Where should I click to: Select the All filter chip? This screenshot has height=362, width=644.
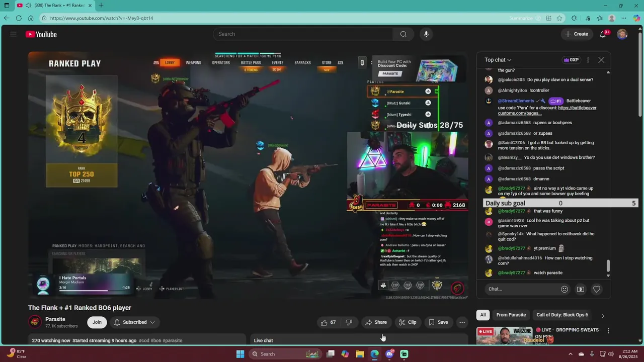click(483, 315)
